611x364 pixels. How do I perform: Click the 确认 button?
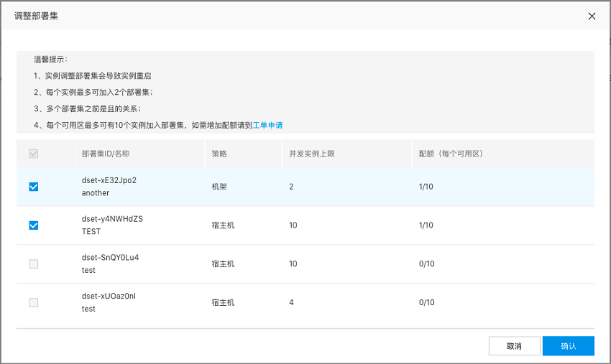coord(568,346)
